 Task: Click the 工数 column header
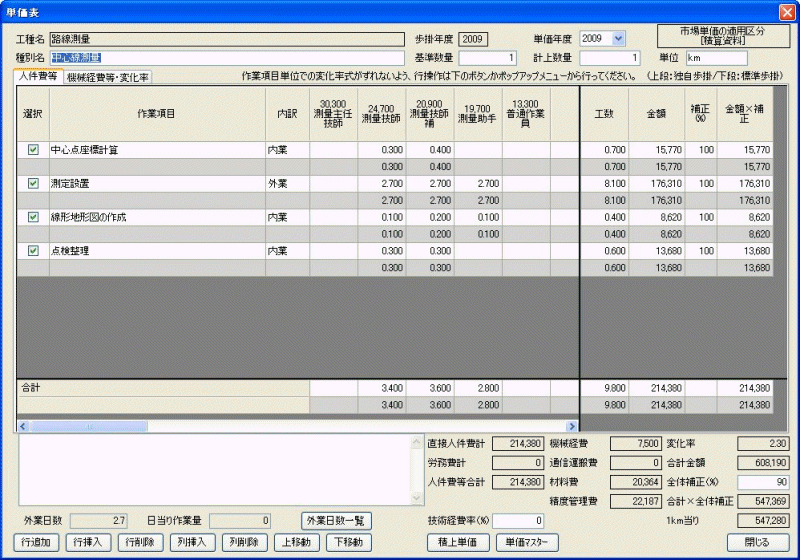[604, 114]
